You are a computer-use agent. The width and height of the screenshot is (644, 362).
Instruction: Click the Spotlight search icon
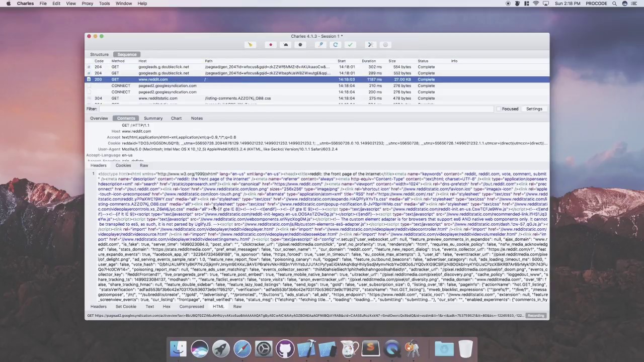coord(614,4)
